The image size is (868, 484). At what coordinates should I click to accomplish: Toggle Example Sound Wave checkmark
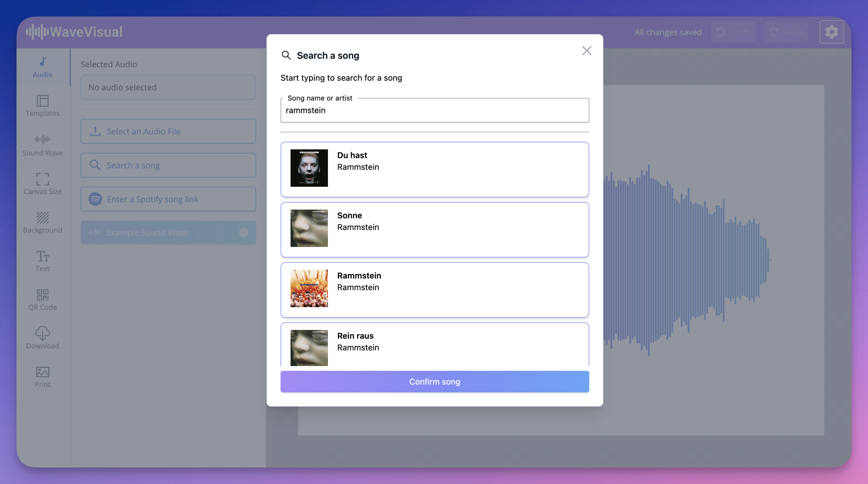[x=244, y=233]
